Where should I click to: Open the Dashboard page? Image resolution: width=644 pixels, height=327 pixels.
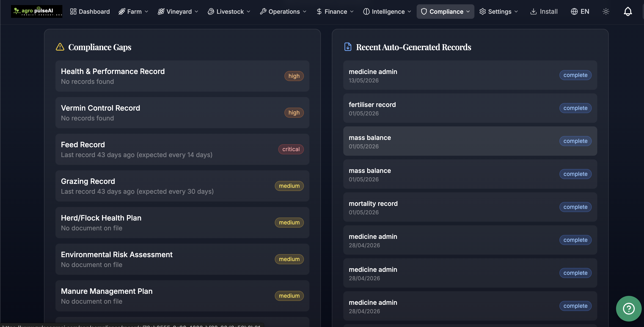(x=90, y=11)
